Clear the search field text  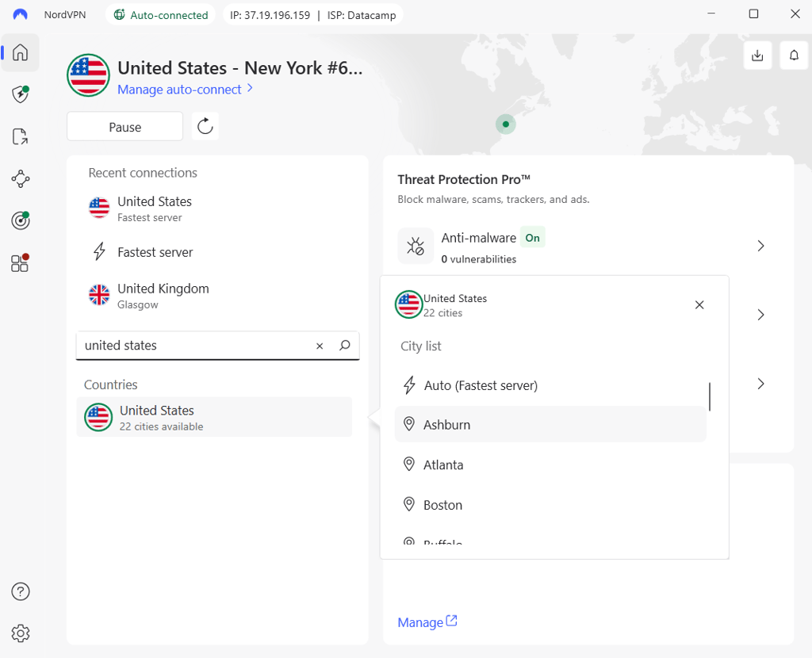(320, 346)
